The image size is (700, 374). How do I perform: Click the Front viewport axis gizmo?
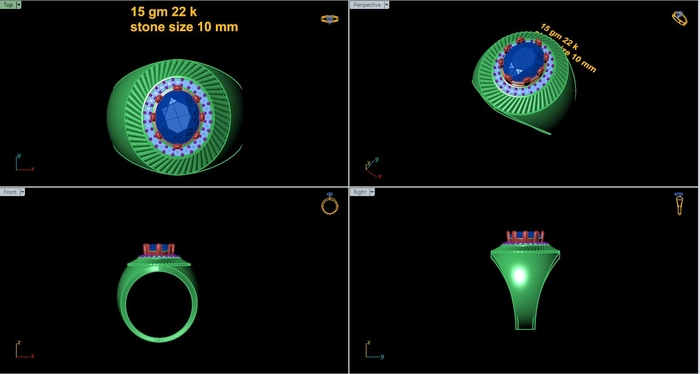tap(25, 349)
